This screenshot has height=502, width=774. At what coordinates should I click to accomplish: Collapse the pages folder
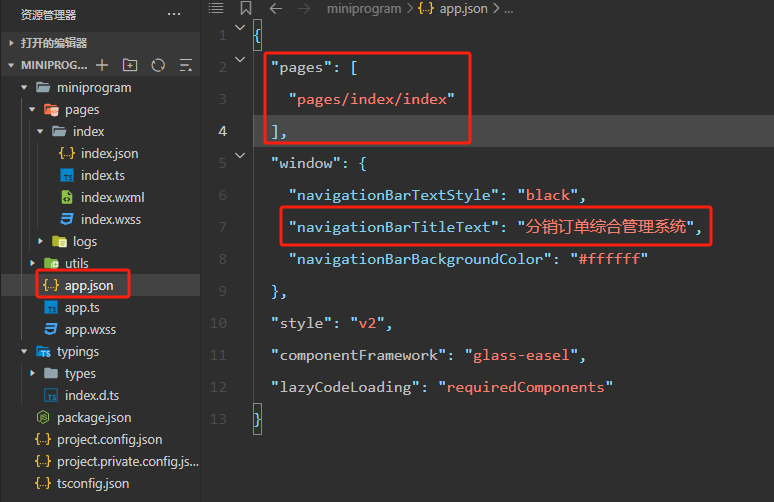tap(32, 110)
